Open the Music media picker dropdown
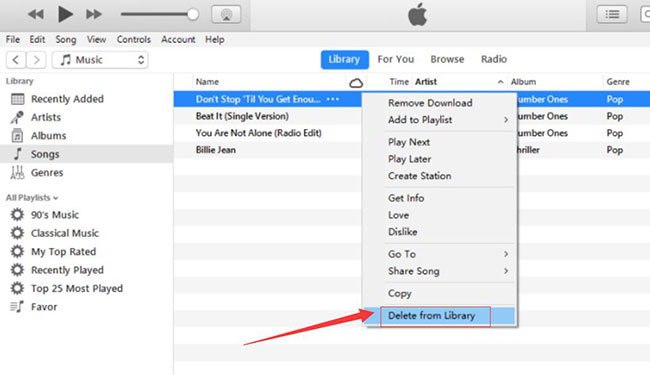This screenshot has width=650, height=375. [x=100, y=60]
